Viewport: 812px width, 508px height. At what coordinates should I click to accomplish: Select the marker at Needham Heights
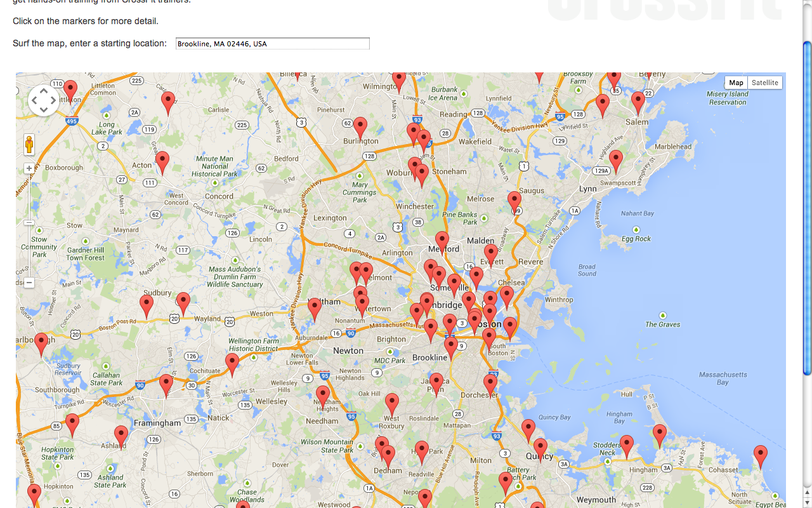tap(323, 398)
